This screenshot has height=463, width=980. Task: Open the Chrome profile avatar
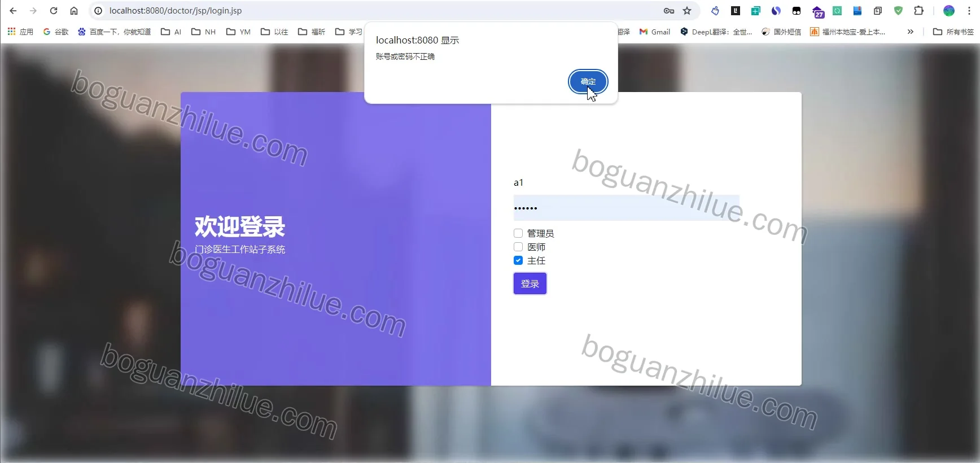point(949,11)
